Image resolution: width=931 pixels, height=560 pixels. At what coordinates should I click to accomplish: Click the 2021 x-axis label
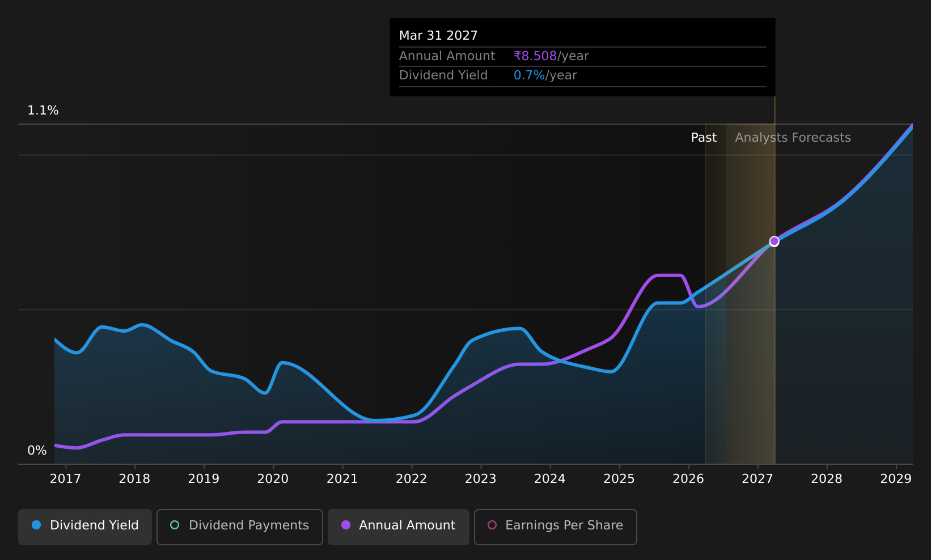[x=342, y=479]
